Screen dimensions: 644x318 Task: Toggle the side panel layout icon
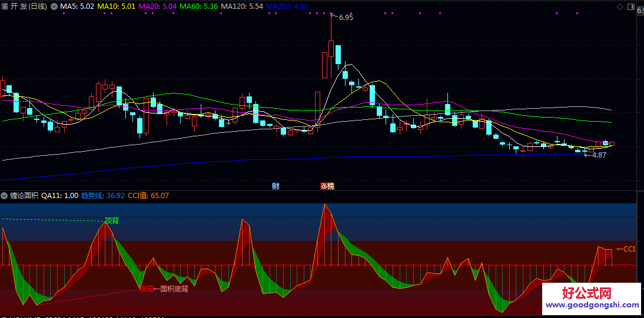click(x=630, y=7)
